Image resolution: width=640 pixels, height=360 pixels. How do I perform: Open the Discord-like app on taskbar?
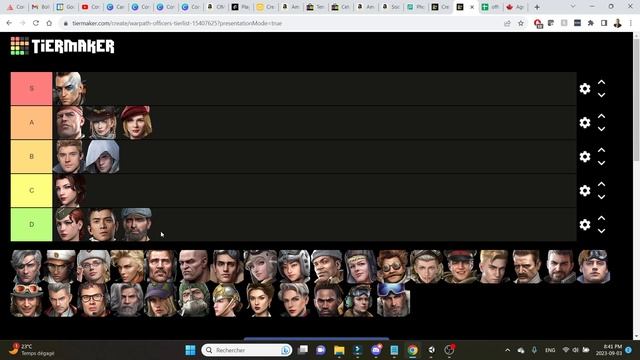pos(376,350)
